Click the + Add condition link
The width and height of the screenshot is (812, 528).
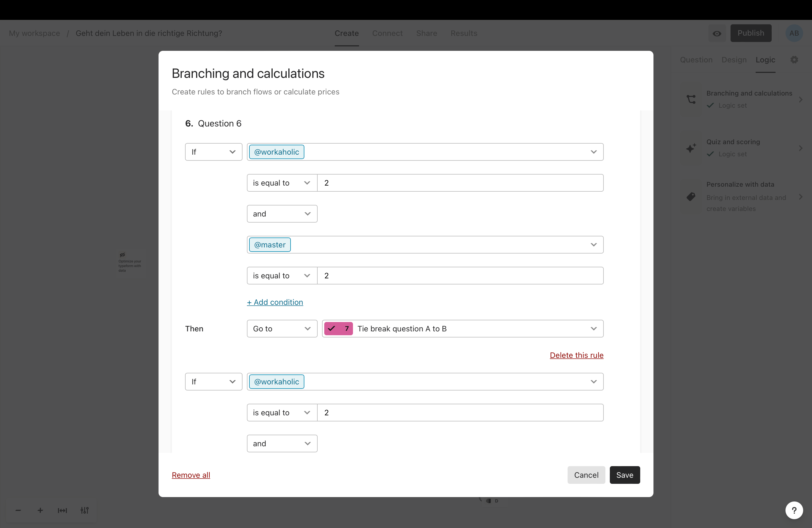pyautogui.click(x=275, y=302)
